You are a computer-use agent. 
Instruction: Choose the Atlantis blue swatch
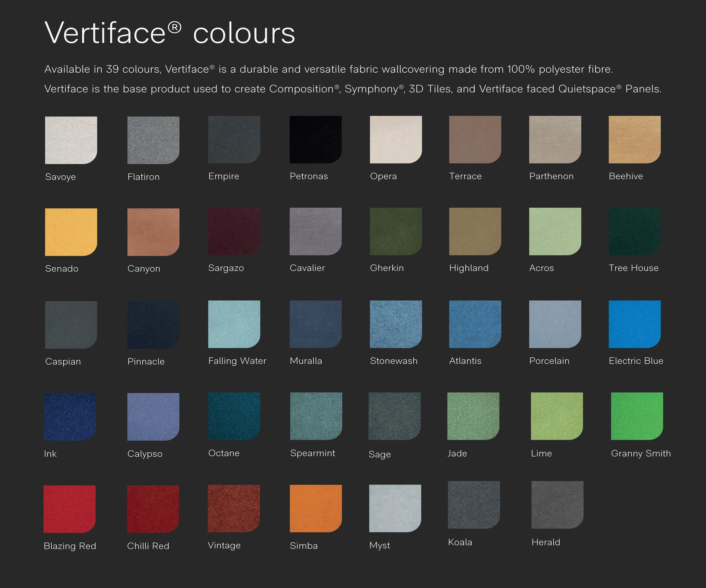click(475, 324)
